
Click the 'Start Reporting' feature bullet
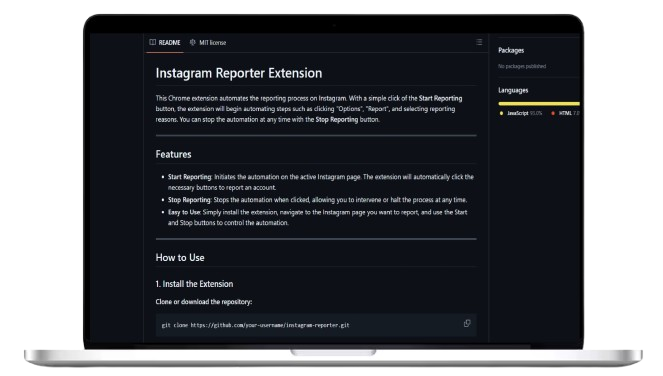321,182
